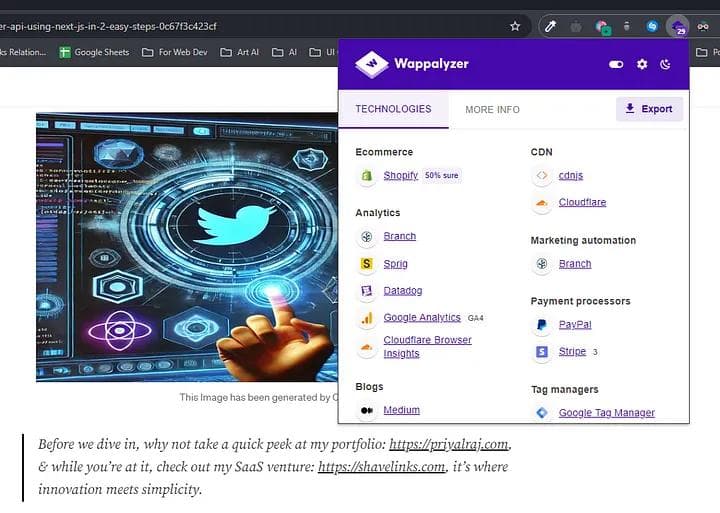This screenshot has height=513, width=720.
Task: Click the address bar URL text
Action: 108,26
